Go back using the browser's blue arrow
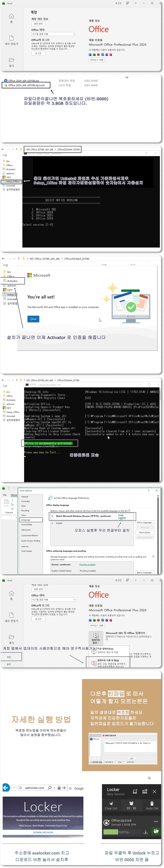 6,788
